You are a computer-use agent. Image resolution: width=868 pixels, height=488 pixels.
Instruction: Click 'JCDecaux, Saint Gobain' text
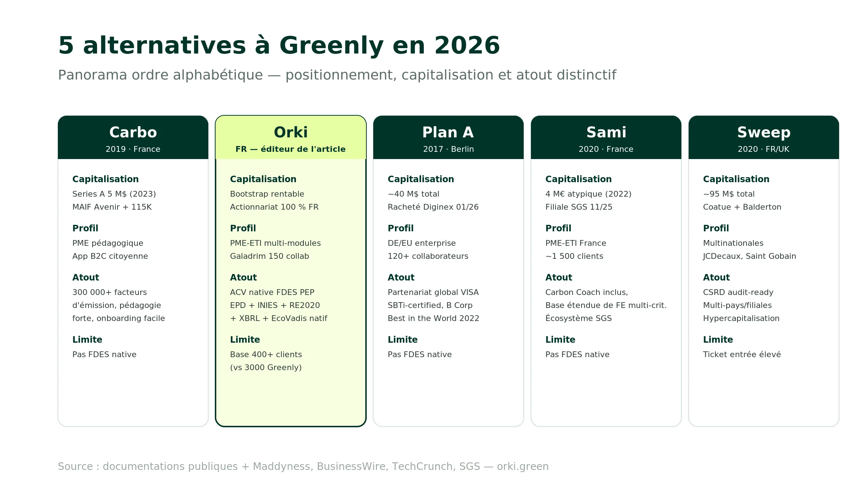750,256
